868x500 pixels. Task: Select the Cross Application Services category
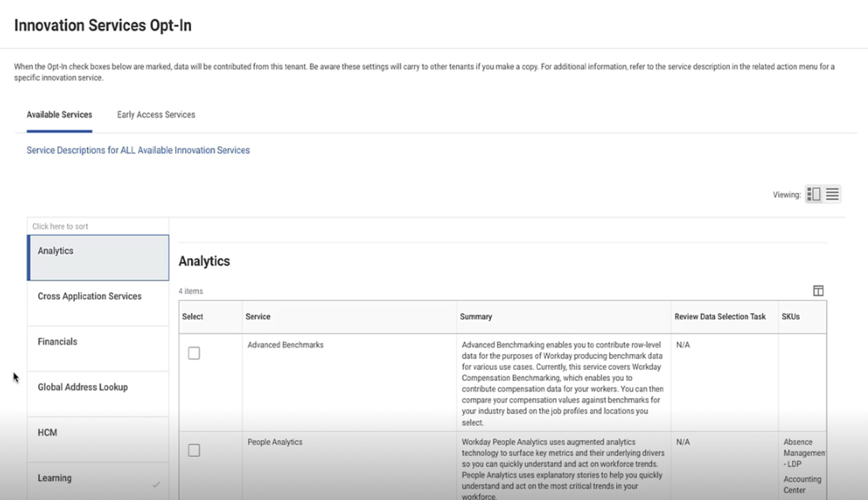click(98, 303)
